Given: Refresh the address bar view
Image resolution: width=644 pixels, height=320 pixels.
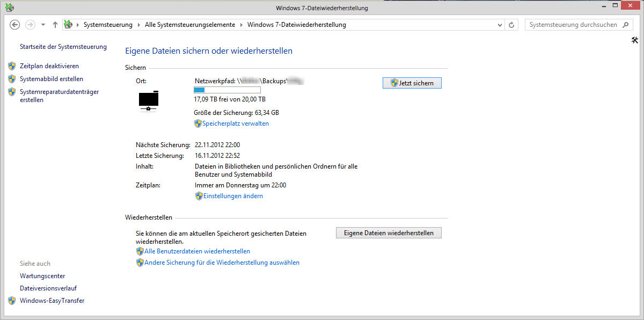Looking at the screenshot, I should point(511,25).
